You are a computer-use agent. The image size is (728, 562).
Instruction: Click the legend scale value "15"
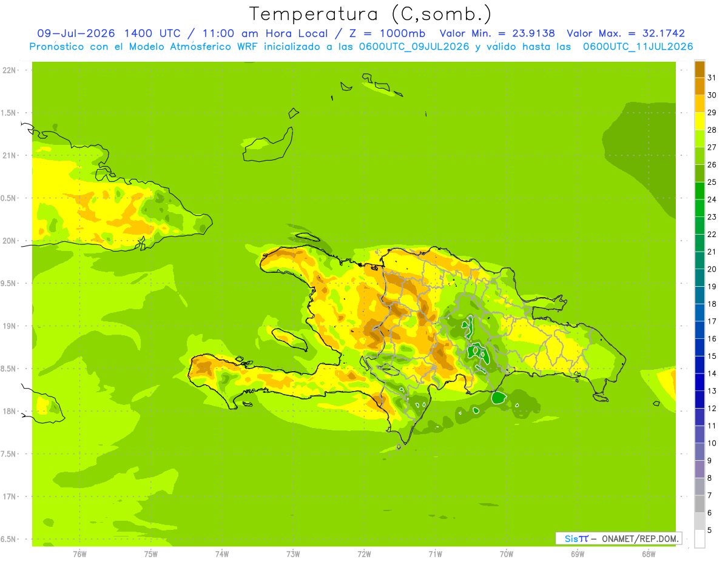pyautogui.click(x=712, y=356)
